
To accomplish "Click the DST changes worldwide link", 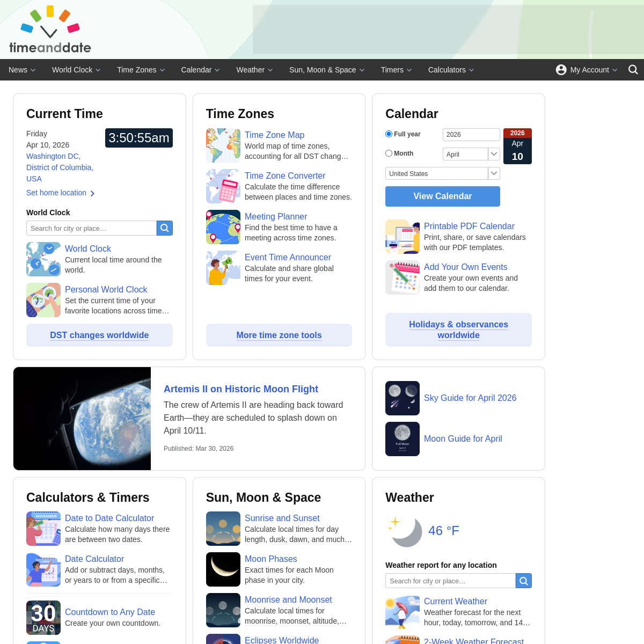I will [99, 335].
